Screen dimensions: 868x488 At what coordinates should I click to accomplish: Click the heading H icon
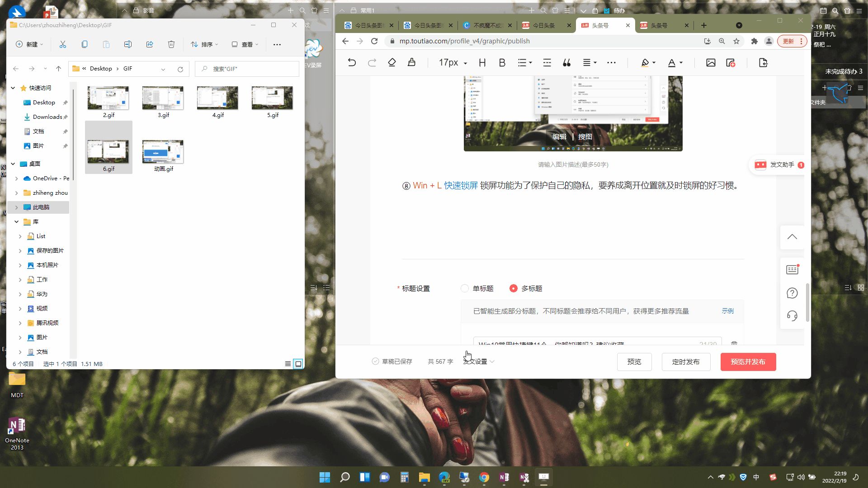click(482, 63)
